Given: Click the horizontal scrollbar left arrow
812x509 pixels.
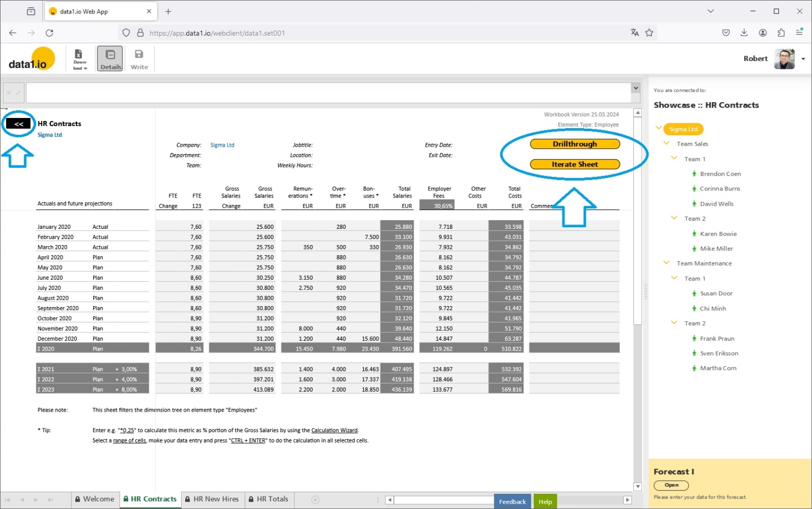Looking at the screenshot, I should (389, 500).
